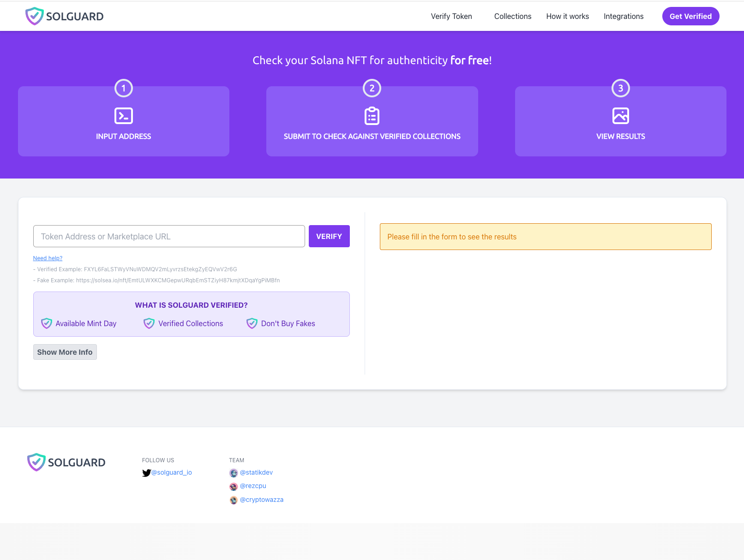Click the Don't Buy Fakes label
Viewport: 744px width, 560px height.
pyautogui.click(x=288, y=323)
